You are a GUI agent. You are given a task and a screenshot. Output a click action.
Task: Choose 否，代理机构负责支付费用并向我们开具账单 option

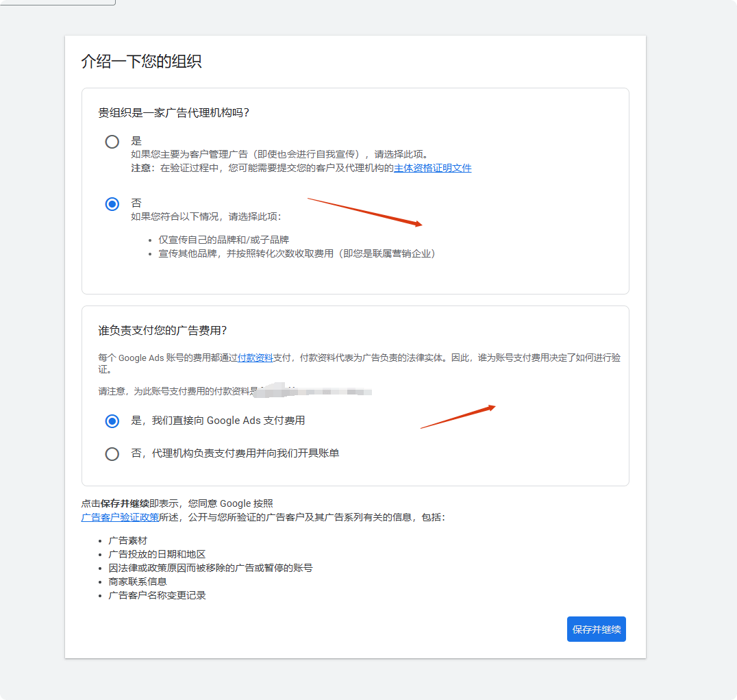pos(112,453)
